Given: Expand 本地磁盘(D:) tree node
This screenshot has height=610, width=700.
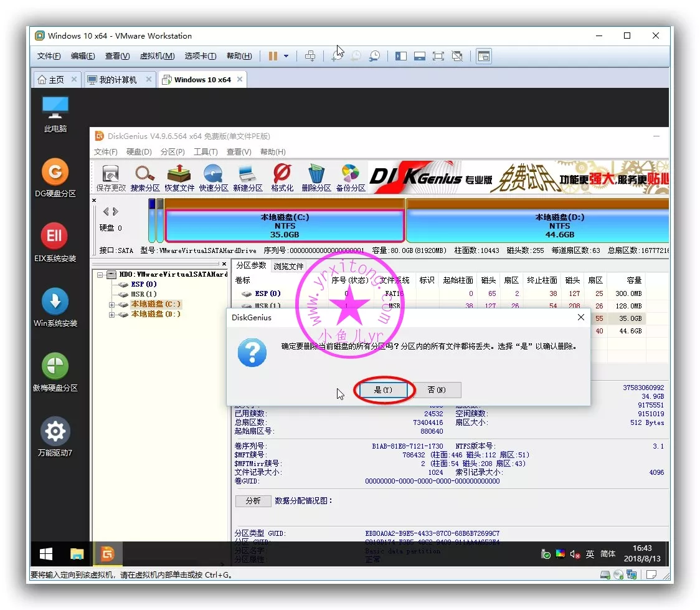Looking at the screenshot, I should 111,315.
